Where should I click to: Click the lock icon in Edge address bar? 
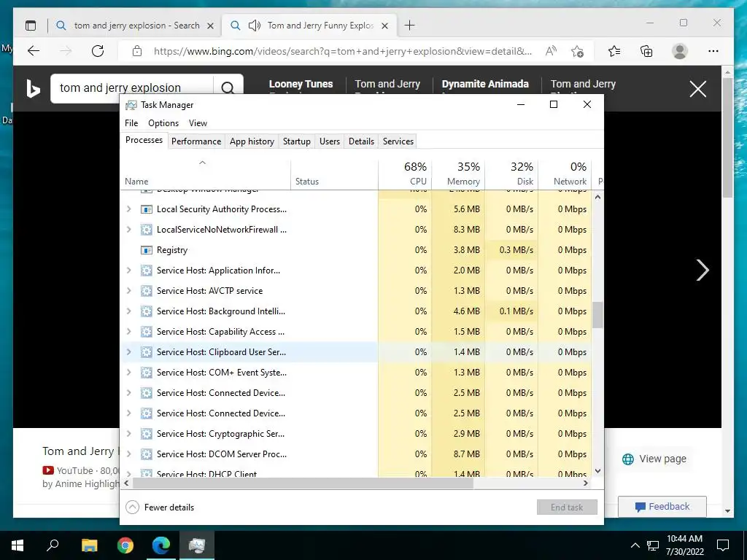(x=137, y=51)
